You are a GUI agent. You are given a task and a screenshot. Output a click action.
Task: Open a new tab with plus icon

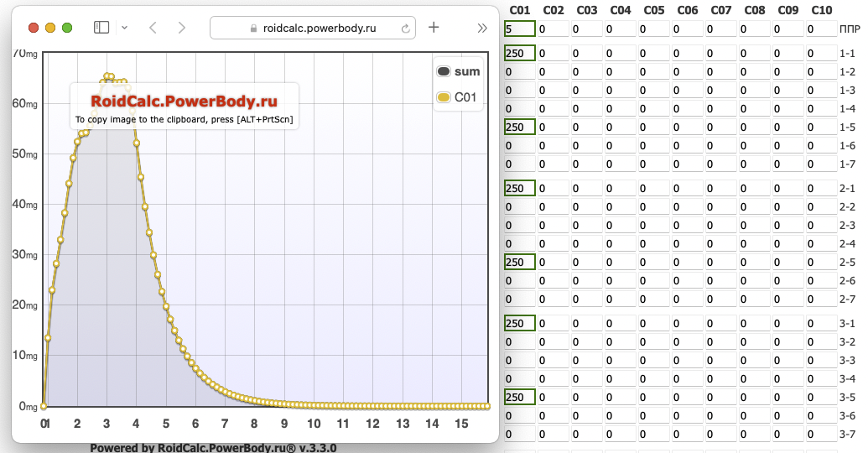pyautogui.click(x=434, y=28)
